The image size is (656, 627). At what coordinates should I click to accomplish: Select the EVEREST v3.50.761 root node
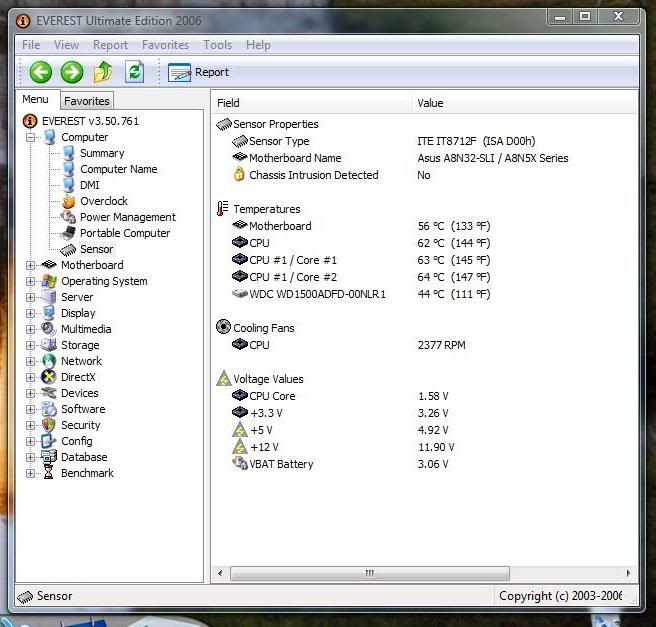click(90, 121)
